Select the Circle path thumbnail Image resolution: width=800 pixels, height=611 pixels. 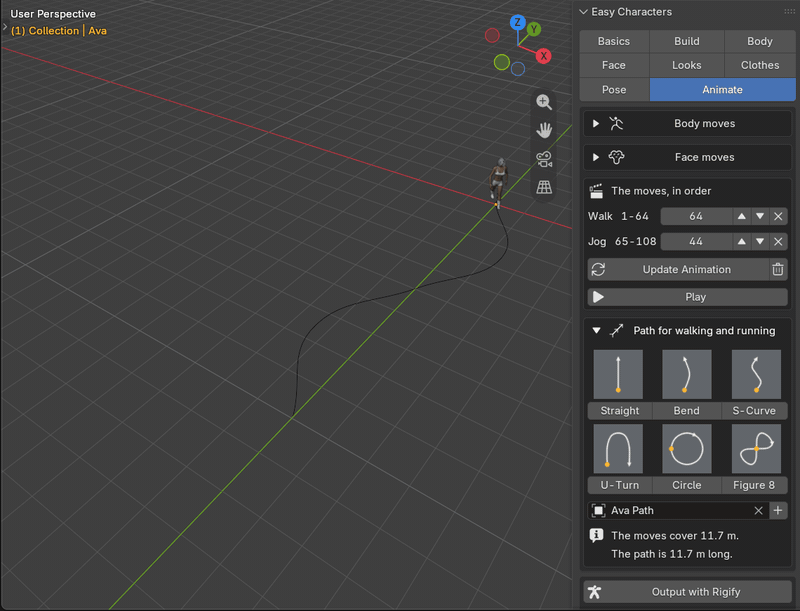[x=687, y=449]
